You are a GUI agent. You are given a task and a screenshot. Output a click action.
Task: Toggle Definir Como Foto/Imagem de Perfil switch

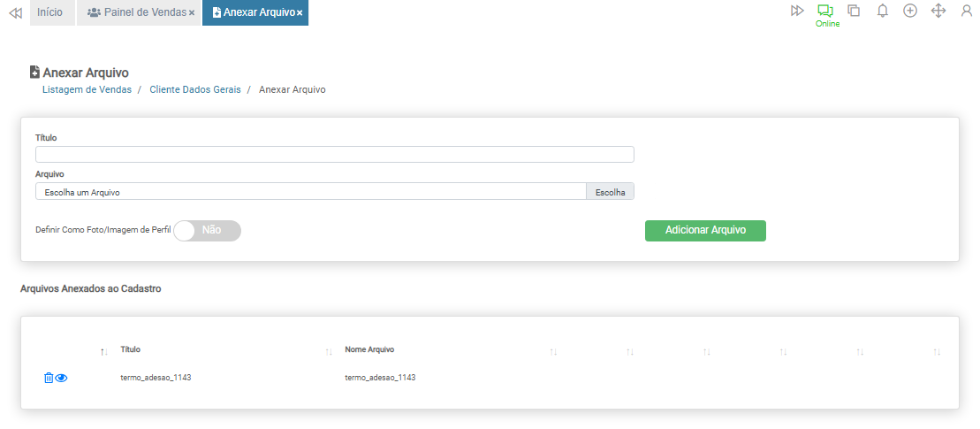[x=208, y=230]
